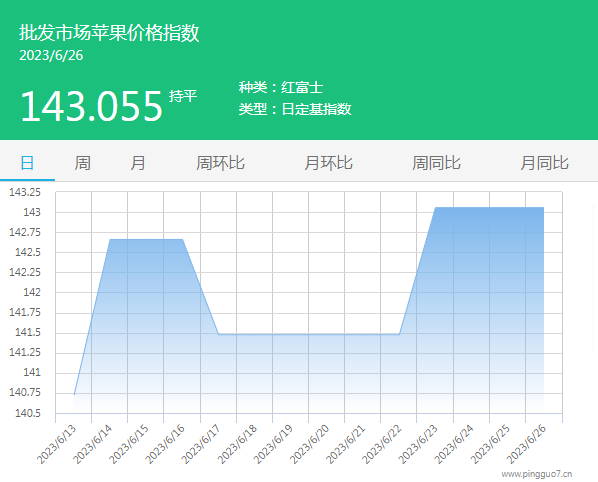Click the 2023/6/17 x-axis date label
This screenshot has height=482, width=598.
(x=201, y=444)
